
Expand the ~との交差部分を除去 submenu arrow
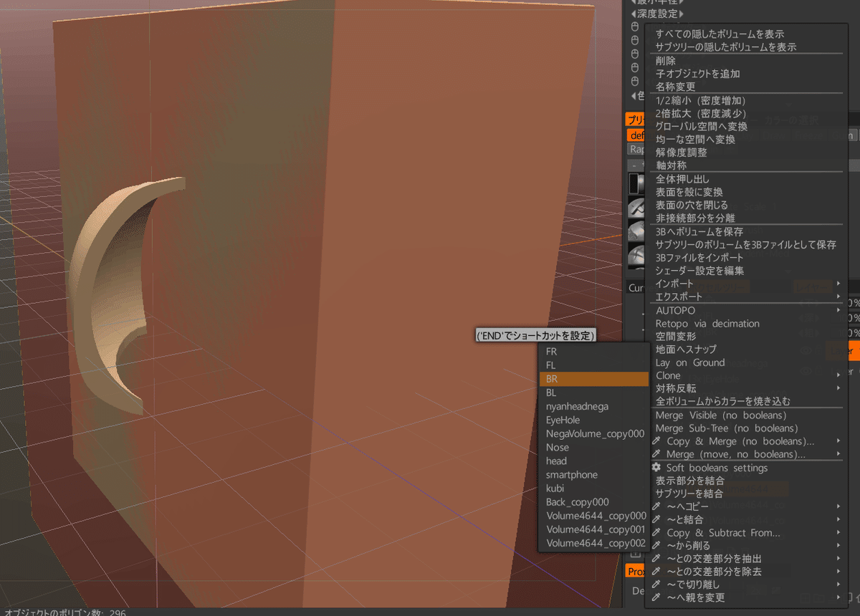coord(838,572)
